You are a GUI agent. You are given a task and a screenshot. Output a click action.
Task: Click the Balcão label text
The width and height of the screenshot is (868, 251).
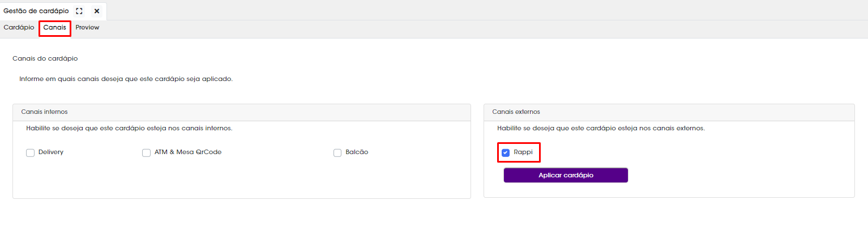pos(357,152)
